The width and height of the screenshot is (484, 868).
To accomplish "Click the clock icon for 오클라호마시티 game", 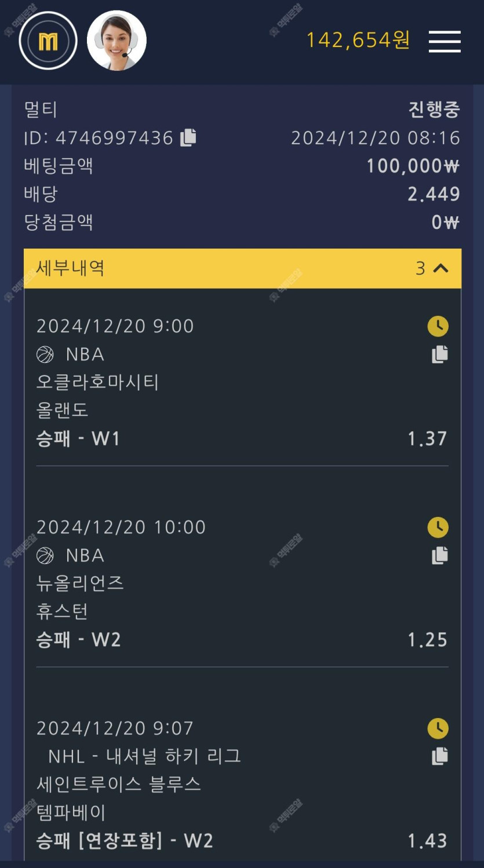I will click(x=438, y=326).
